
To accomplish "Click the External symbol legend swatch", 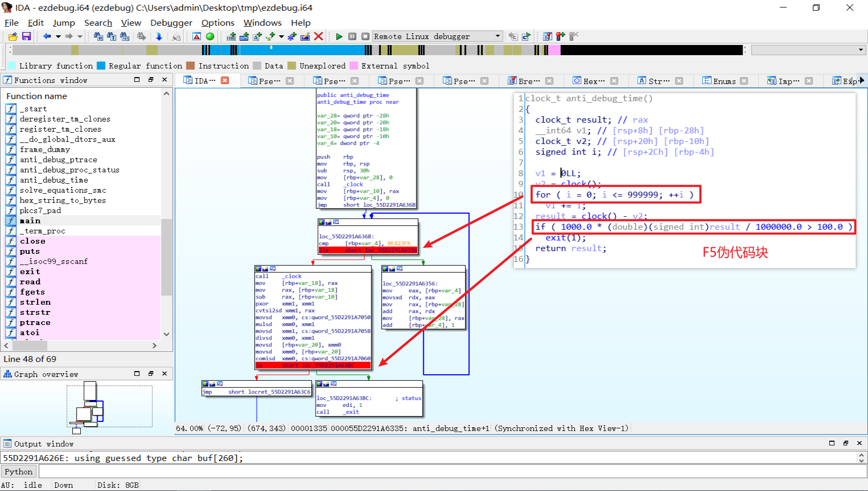I will coord(354,66).
